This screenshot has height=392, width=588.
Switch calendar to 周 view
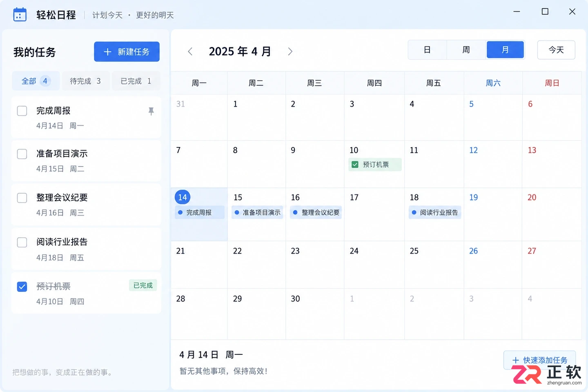(x=466, y=50)
